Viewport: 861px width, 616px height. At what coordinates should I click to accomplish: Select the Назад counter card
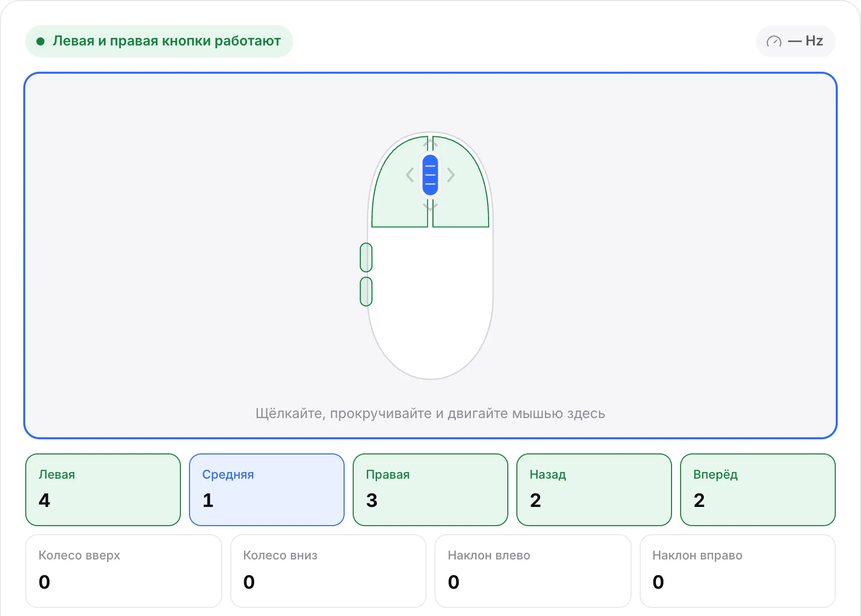(594, 490)
